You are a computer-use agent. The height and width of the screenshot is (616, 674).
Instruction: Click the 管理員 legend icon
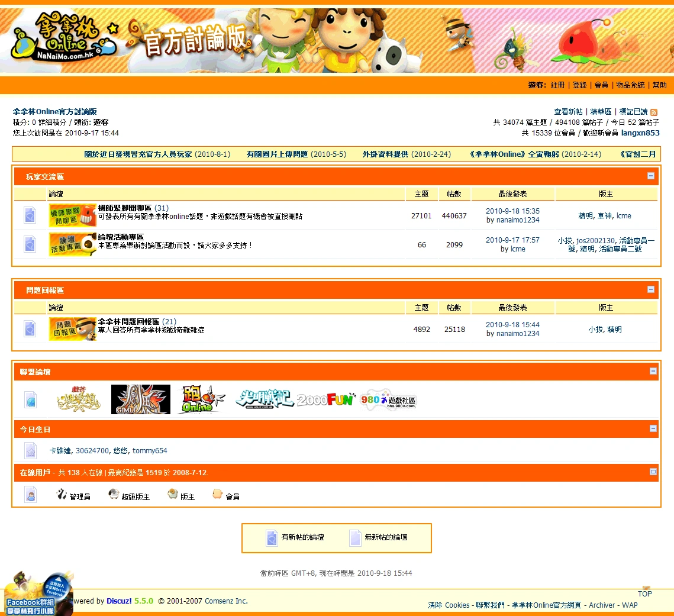(x=62, y=494)
